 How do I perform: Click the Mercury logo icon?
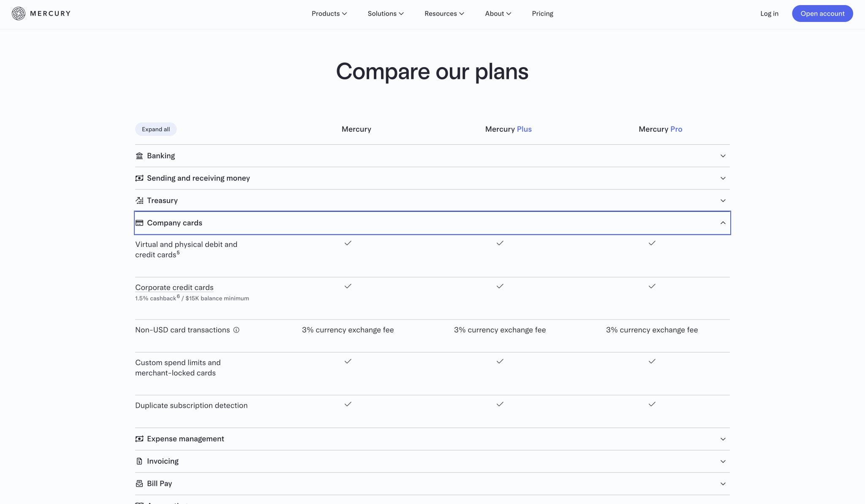click(x=19, y=14)
